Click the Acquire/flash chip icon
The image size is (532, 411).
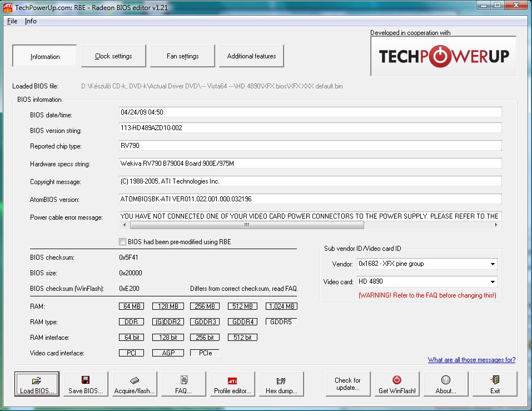point(135,380)
